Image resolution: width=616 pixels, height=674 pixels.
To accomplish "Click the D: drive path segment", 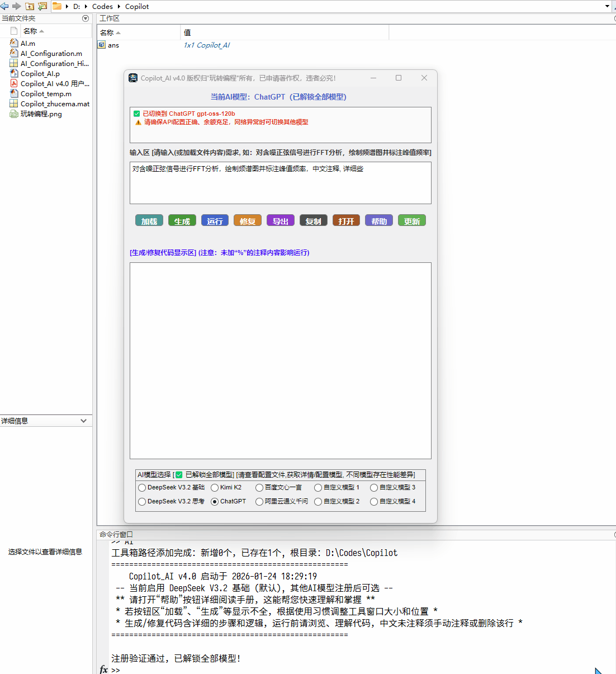I will (77, 6).
